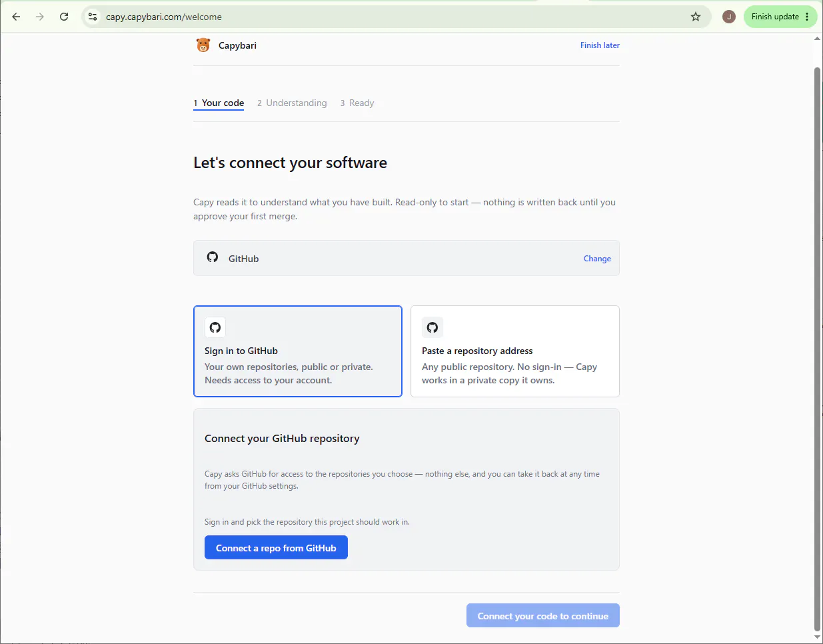Click the Finish update button
The width and height of the screenshot is (823, 644).
[x=775, y=17]
